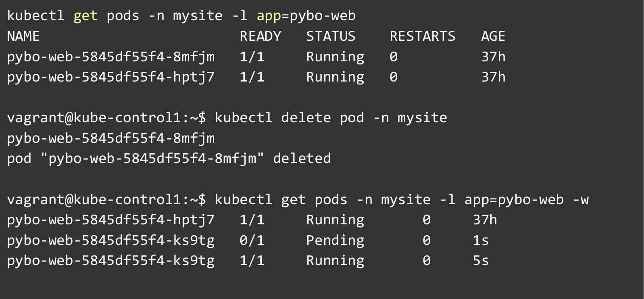The width and height of the screenshot is (644, 299).
Task: Click the READY column header
Action: tap(260, 36)
